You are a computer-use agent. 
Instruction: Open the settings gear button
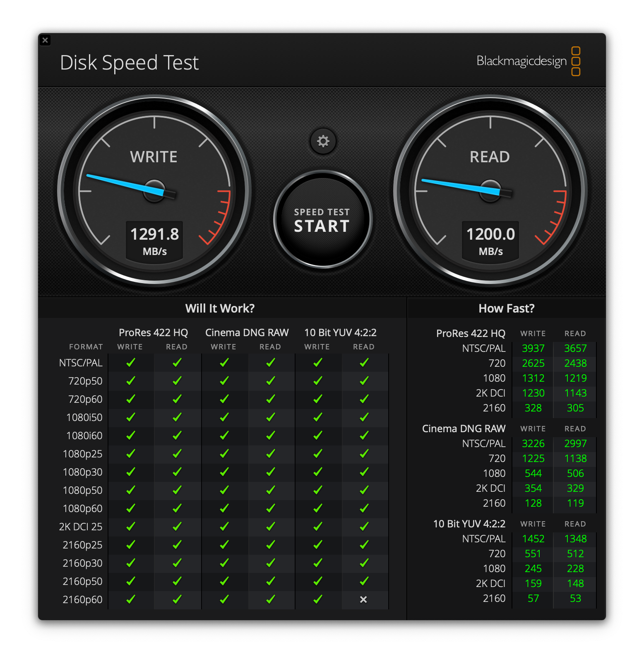tap(323, 141)
